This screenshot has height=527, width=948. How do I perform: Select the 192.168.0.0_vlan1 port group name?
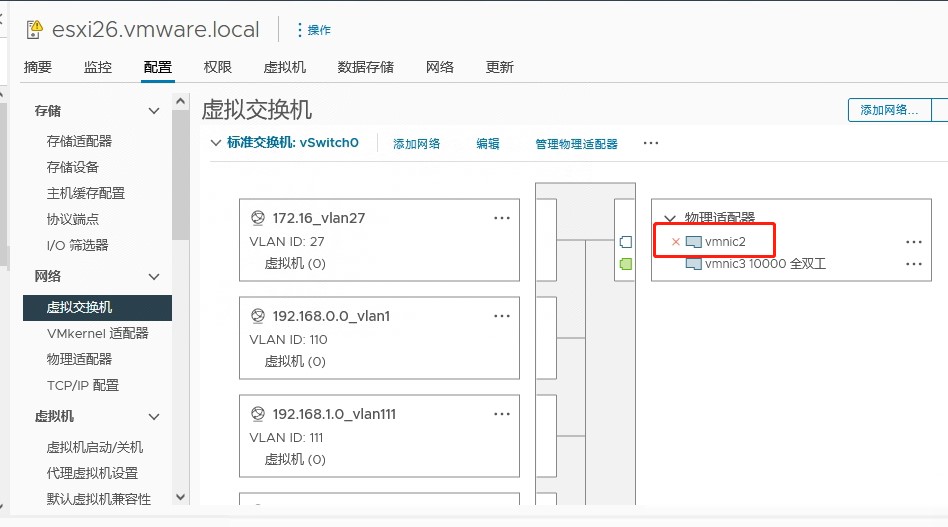(331, 316)
